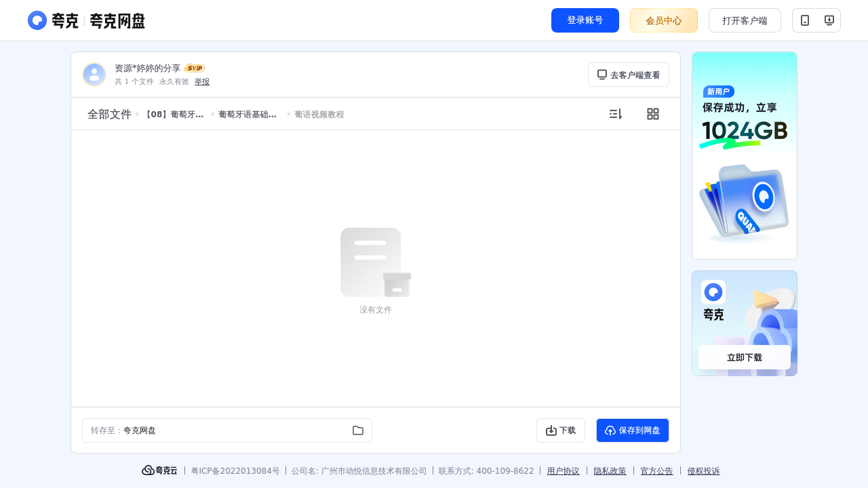
Task: Open the 葡萄牙语基础... breadcrumb folder
Action: point(248,115)
